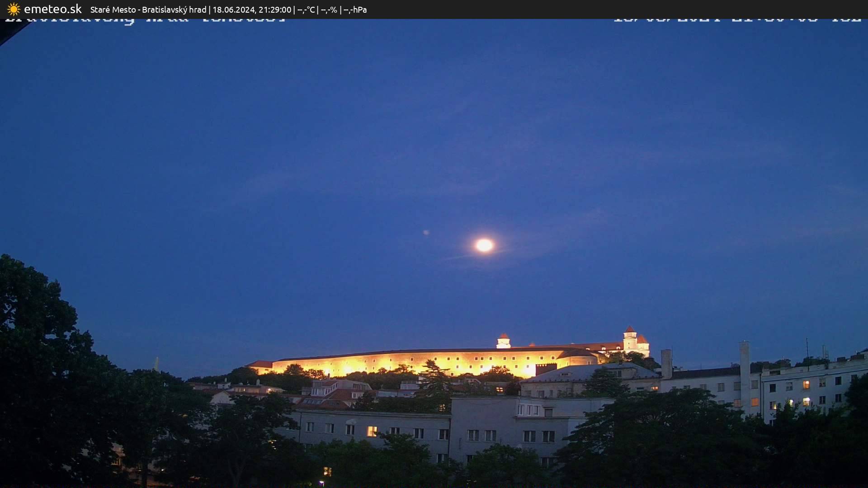
Task: Click the Bratislavský hrad camera name
Action: (x=174, y=9)
